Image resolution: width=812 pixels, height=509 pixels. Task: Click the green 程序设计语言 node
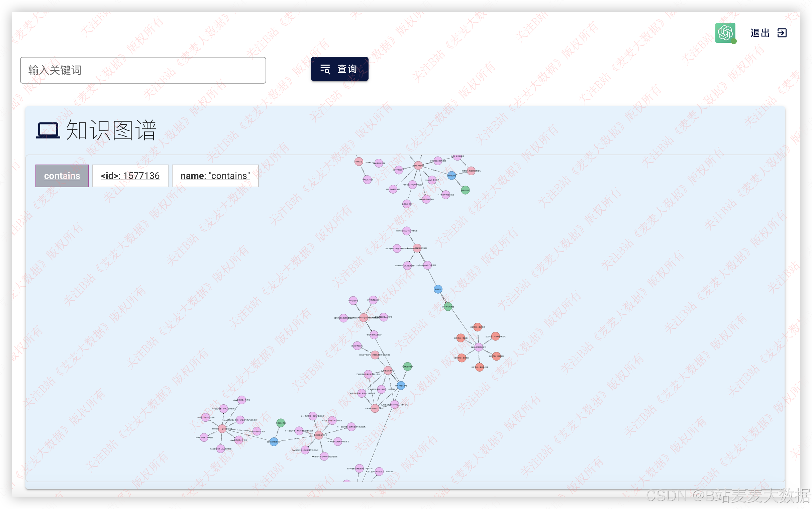[281, 423]
